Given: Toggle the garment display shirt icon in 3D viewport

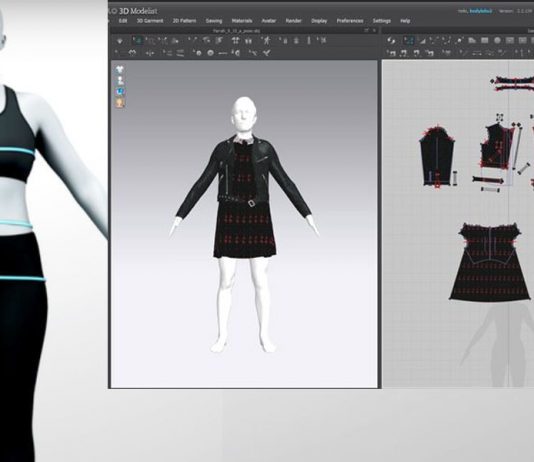Looking at the screenshot, I should pos(120,69).
